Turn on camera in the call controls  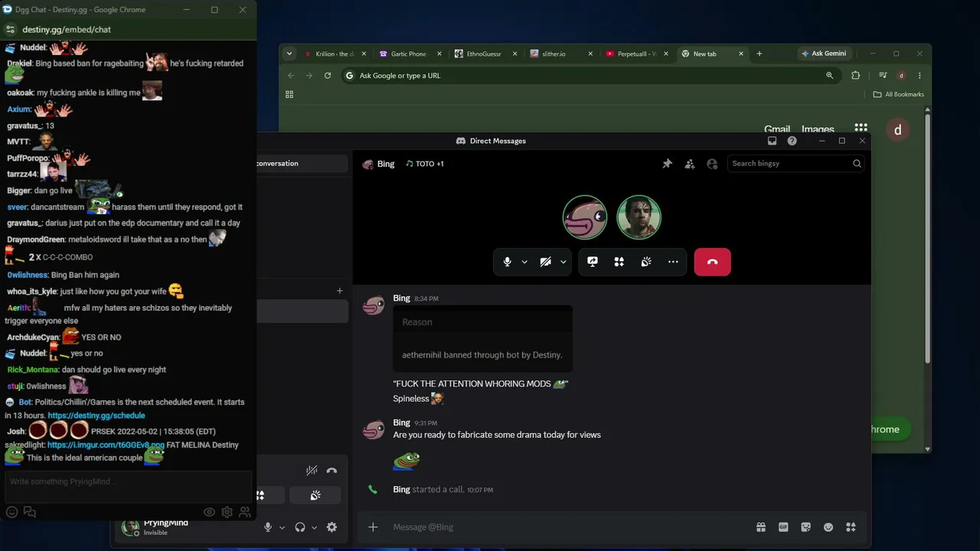click(545, 262)
